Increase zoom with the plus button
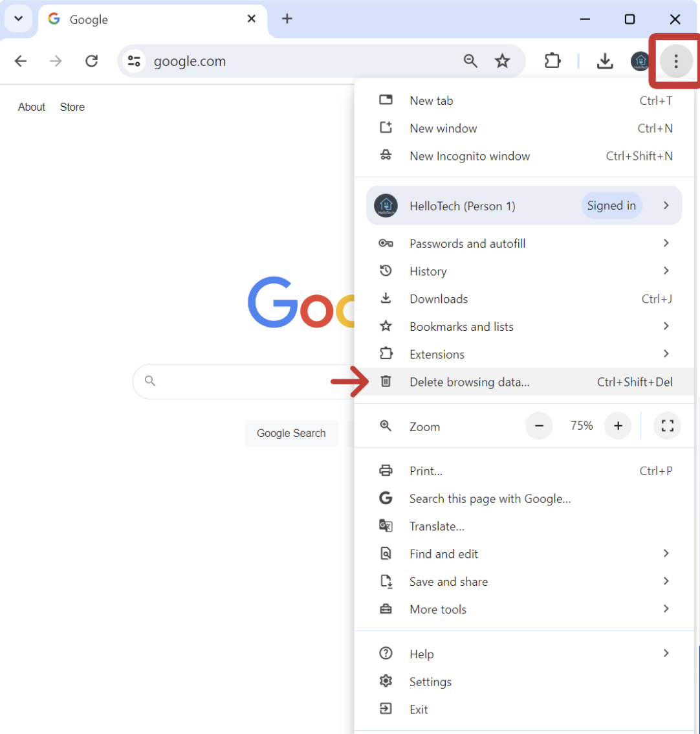The height and width of the screenshot is (734, 700). coord(618,426)
